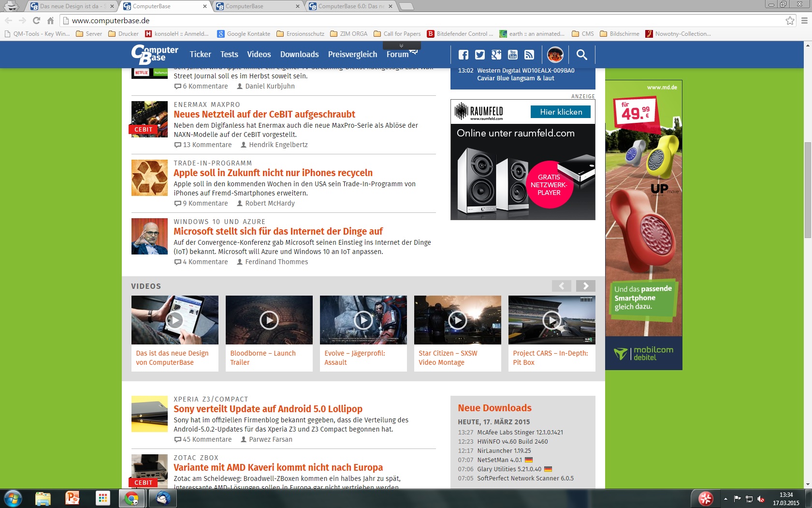Screen dimensions: 812x508
Task: Open 13 Kommentare of Enermax article
Action: tap(203, 145)
